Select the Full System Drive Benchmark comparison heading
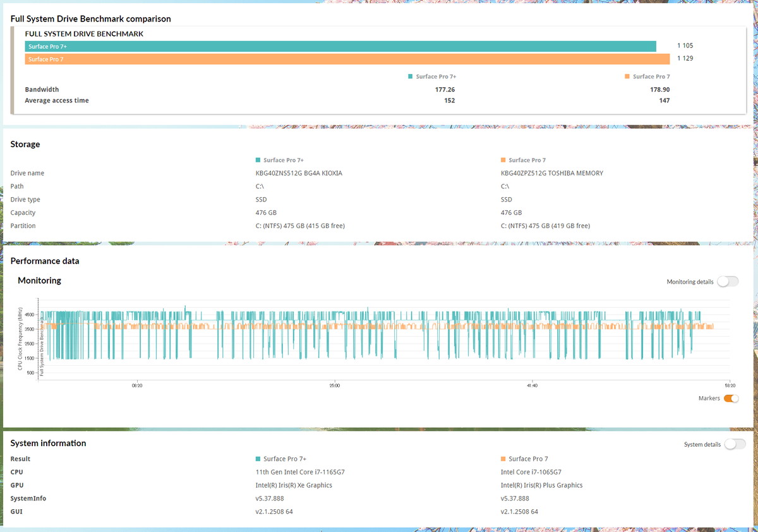This screenshot has width=758, height=532. point(90,19)
